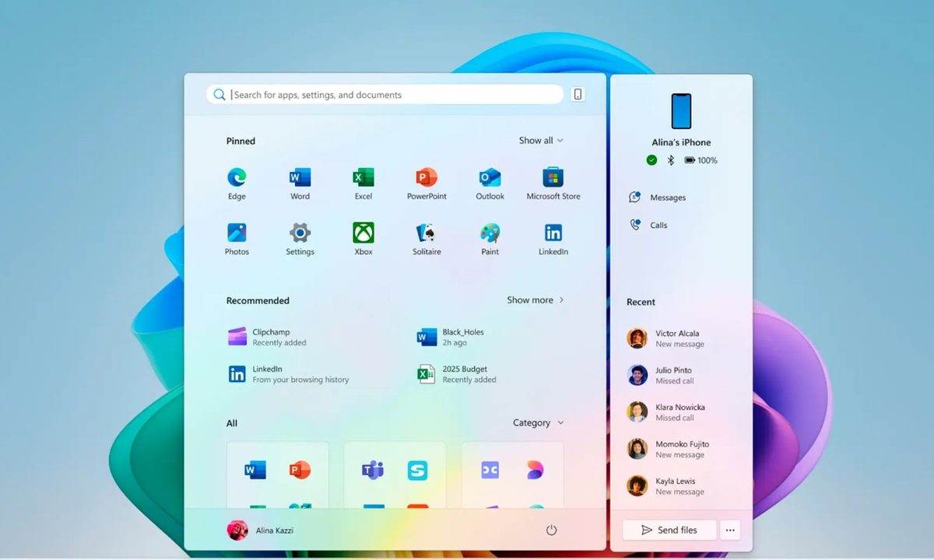Viewport: 934px width, 560px height.
Task: Launch Solitaire
Action: (426, 233)
